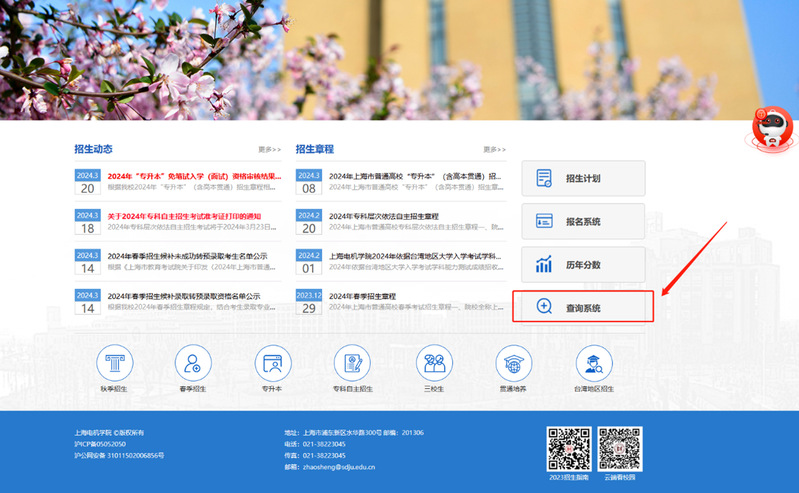Open the 春季招生 icon
799x493 pixels.
pos(193,362)
